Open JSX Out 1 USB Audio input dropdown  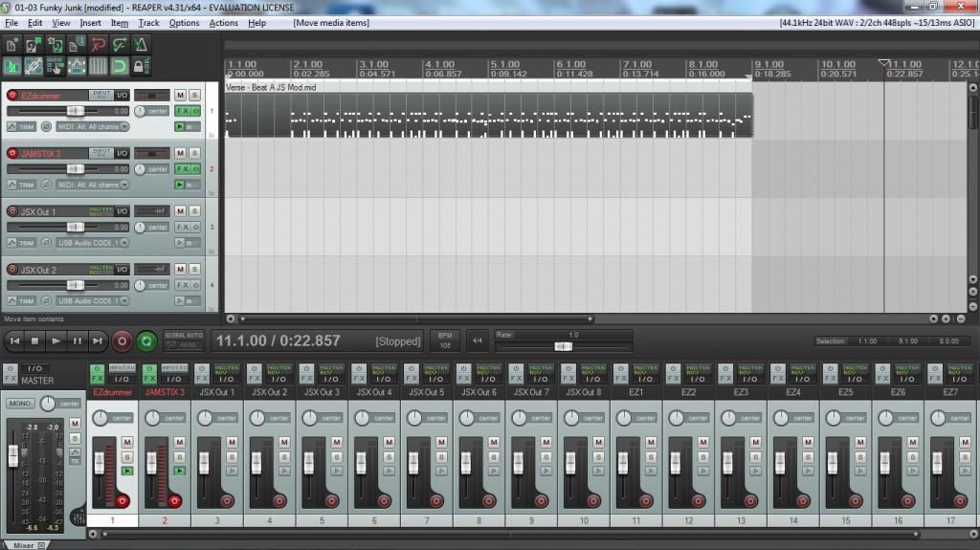point(93,243)
